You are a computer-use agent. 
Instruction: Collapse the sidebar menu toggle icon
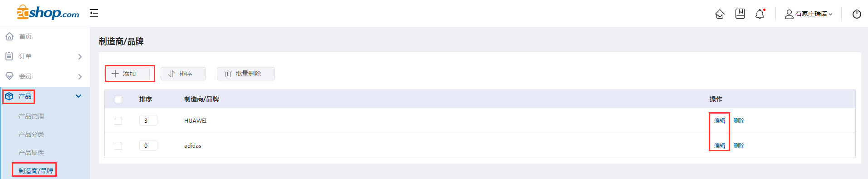94,13
